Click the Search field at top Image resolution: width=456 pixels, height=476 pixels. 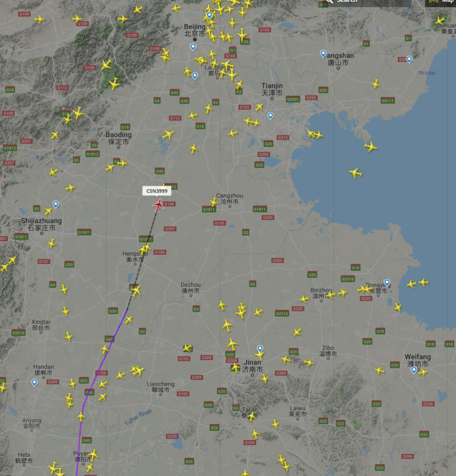(x=364, y=2)
